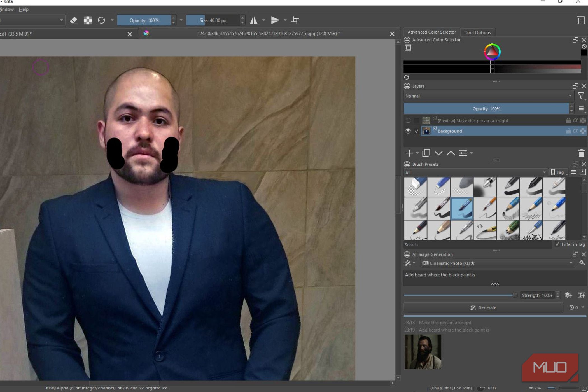Viewport: 588px width, 392px height.
Task: Open layers panel hamburger options menu
Action: [581, 109]
